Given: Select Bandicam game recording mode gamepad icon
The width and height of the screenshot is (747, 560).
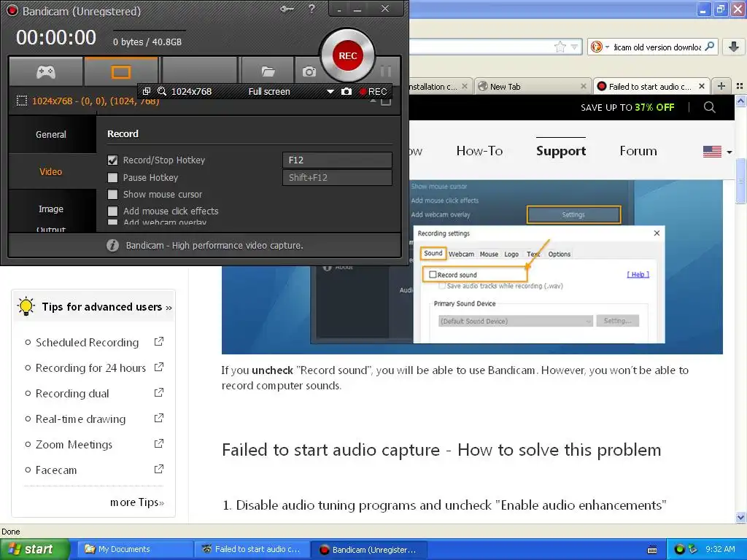Looking at the screenshot, I should coord(46,72).
